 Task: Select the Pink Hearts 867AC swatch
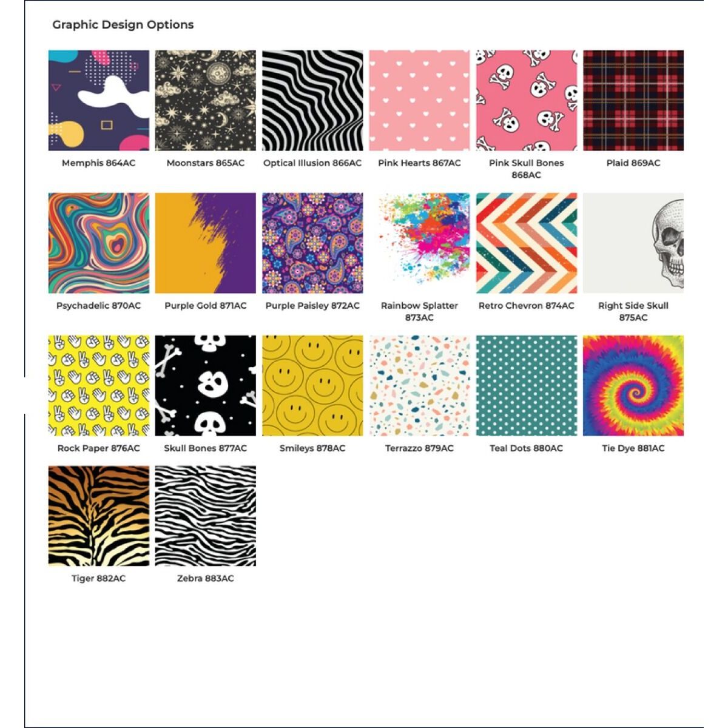(419, 101)
